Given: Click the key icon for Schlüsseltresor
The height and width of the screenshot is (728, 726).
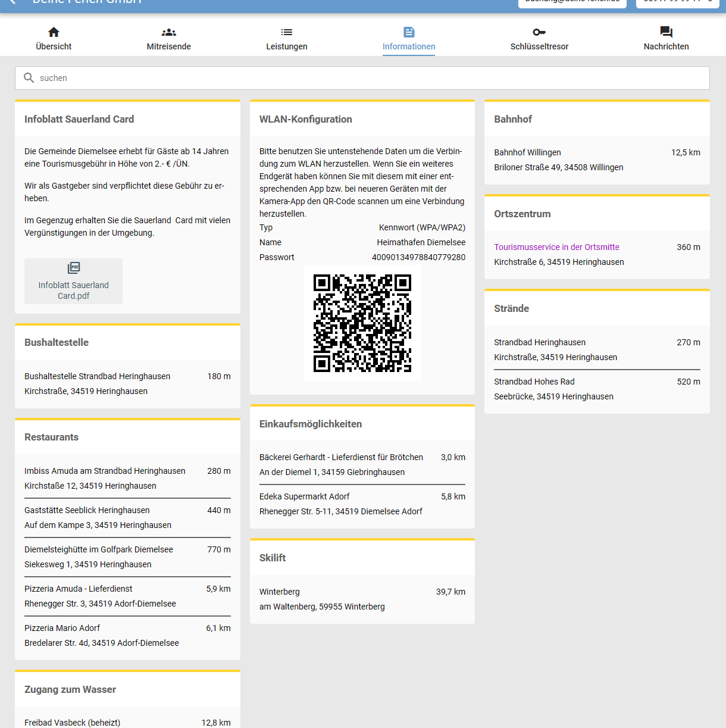Looking at the screenshot, I should pos(539,32).
